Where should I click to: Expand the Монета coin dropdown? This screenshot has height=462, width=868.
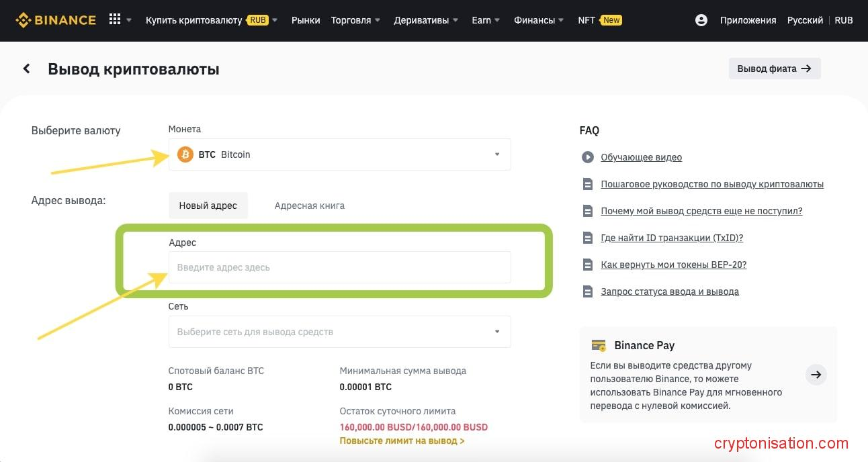point(496,154)
